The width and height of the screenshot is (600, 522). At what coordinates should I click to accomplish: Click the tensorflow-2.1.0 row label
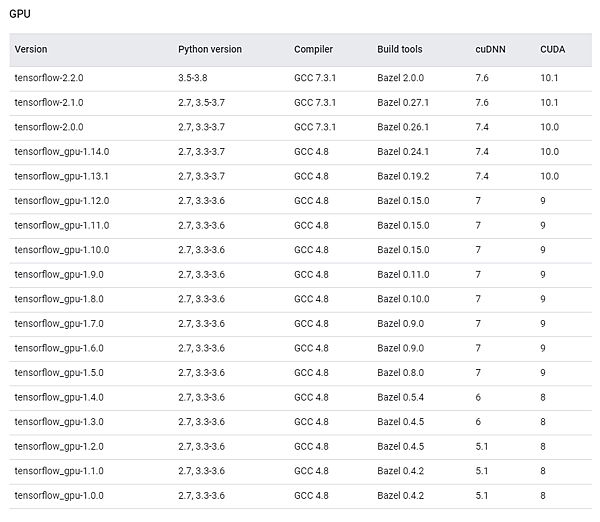tap(49, 103)
